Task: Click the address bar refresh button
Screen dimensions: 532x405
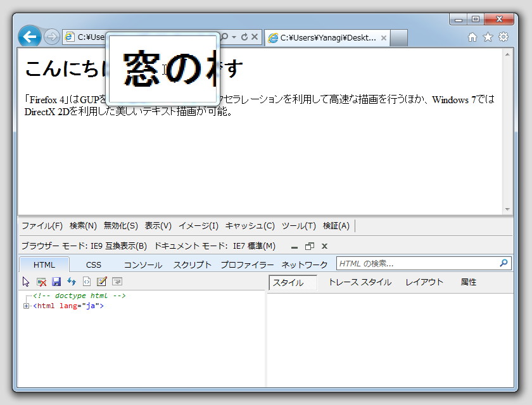Action: pyautogui.click(x=244, y=37)
